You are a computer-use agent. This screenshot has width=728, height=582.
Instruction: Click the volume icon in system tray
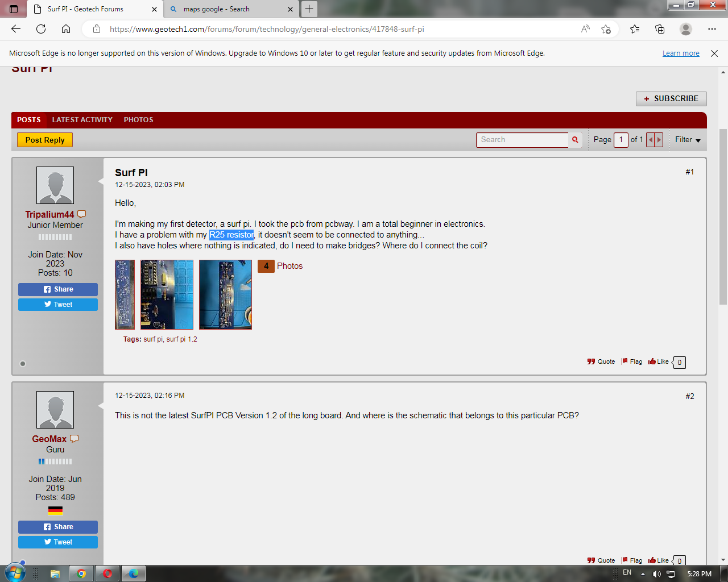coord(657,574)
